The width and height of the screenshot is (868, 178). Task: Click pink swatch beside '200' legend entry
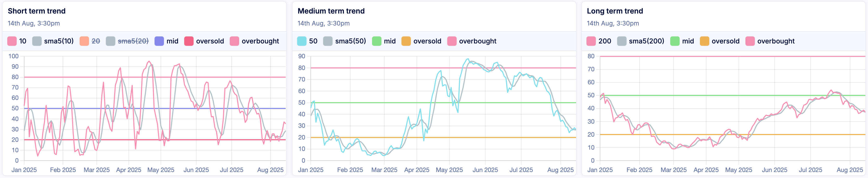point(591,41)
